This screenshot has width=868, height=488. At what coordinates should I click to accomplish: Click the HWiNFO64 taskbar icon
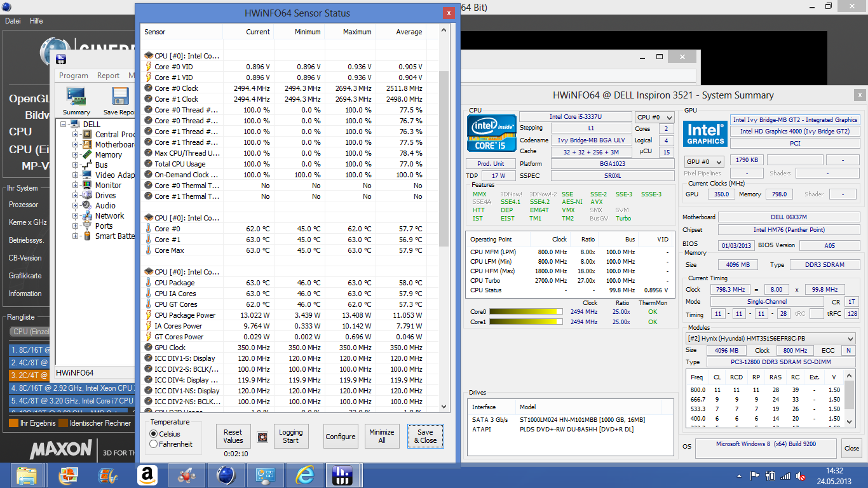[343, 475]
